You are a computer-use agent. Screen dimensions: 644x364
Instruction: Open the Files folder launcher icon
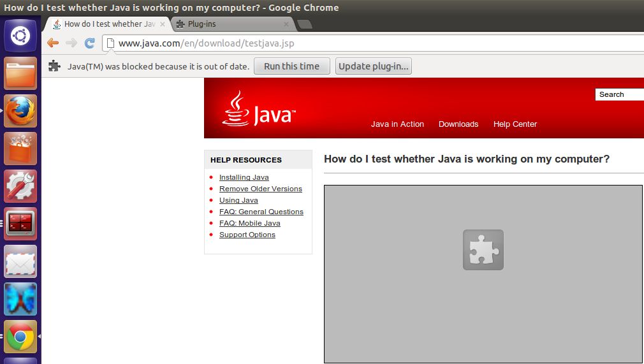click(20, 73)
